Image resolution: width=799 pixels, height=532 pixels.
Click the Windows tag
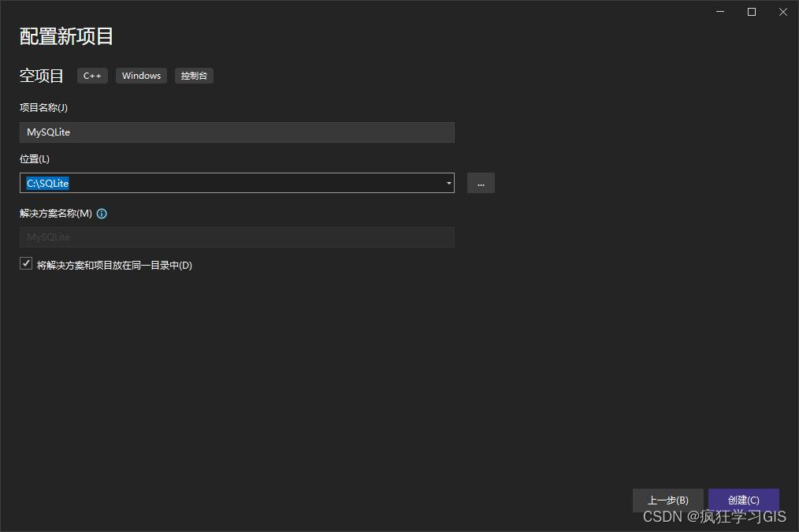click(141, 76)
